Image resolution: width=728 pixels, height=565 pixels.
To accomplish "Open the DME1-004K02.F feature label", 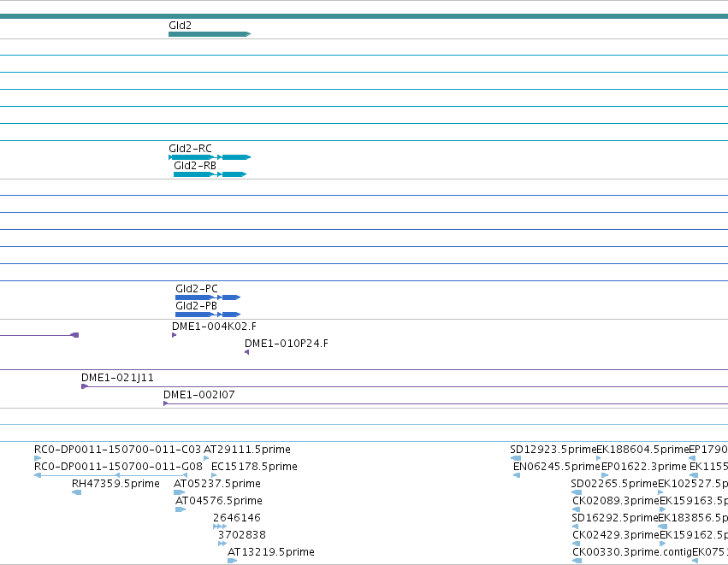I will point(214,327).
